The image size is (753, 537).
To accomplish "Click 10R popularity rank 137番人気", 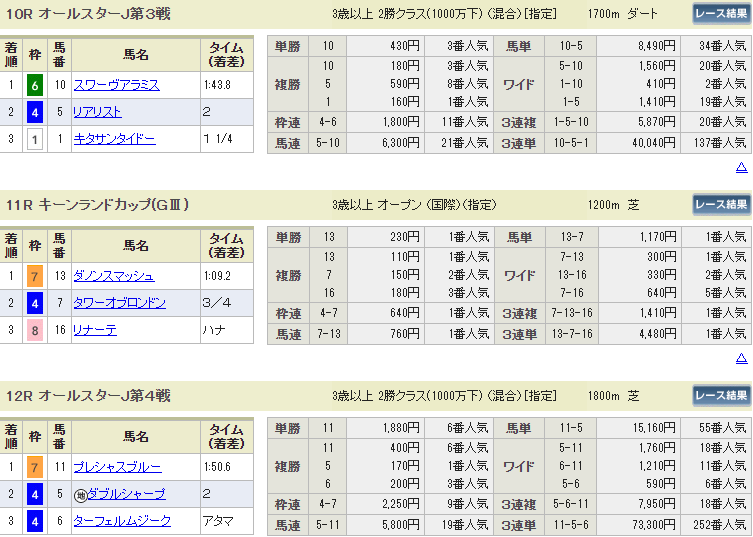I will point(719,143).
